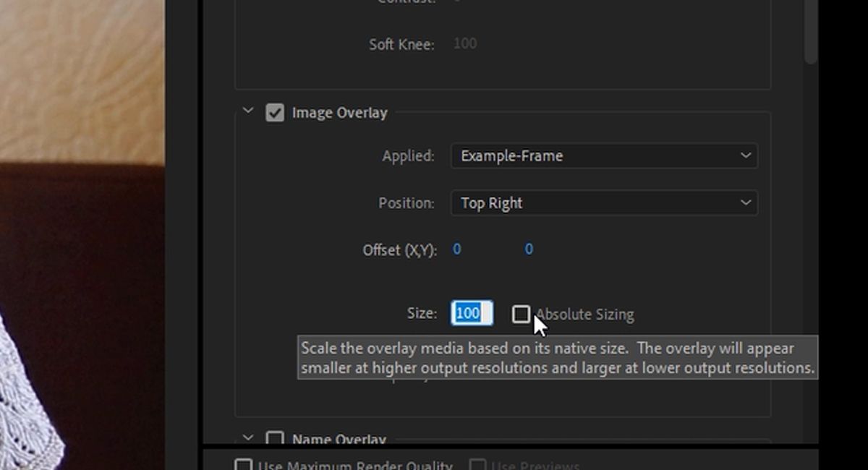Click the Top Right position text
Viewport: 868px width, 470px height.
coord(491,203)
